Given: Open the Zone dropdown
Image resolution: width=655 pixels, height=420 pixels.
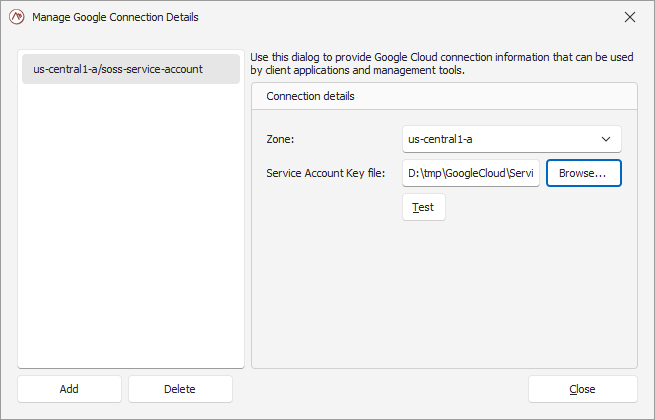Looking at the screenshot, I should click(x=512, y=139).
